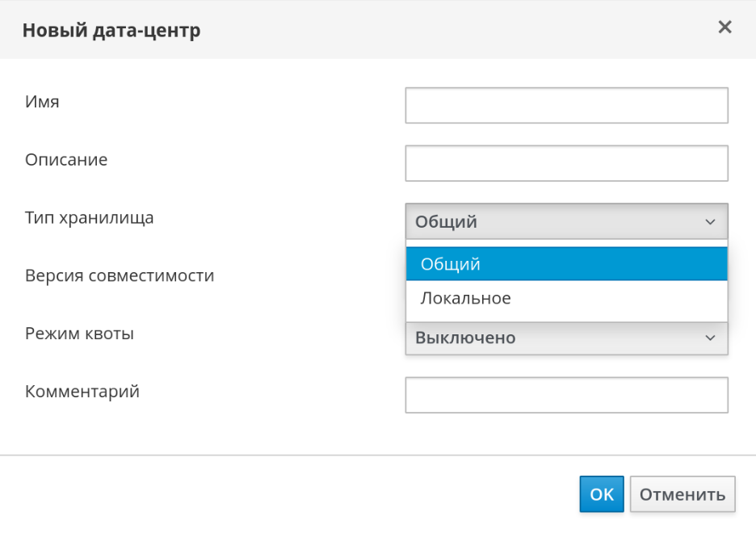Click the Комментарий label text
This screenshot has width=756, height=533.
tap(82, 392)
